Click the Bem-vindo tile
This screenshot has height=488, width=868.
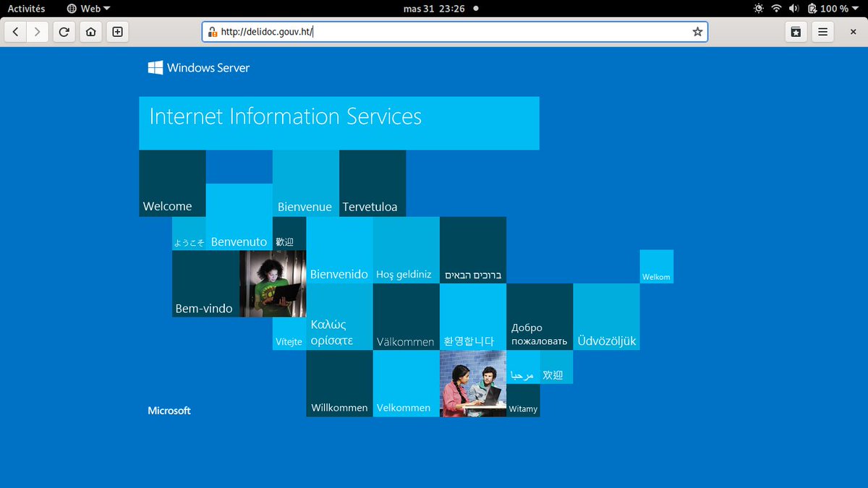pyautogui.click(x=205, y=283)
